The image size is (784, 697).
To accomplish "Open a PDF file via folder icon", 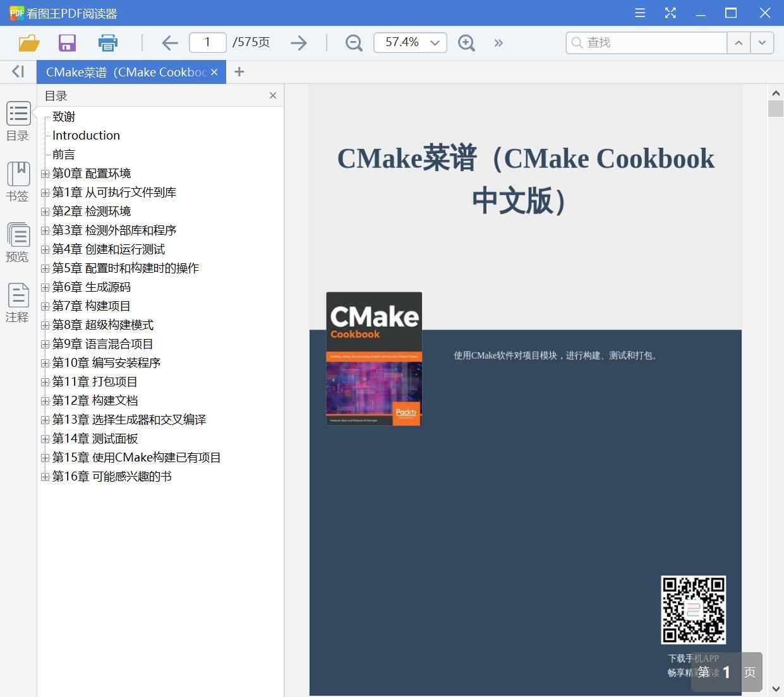I will [x=28, y=43].
